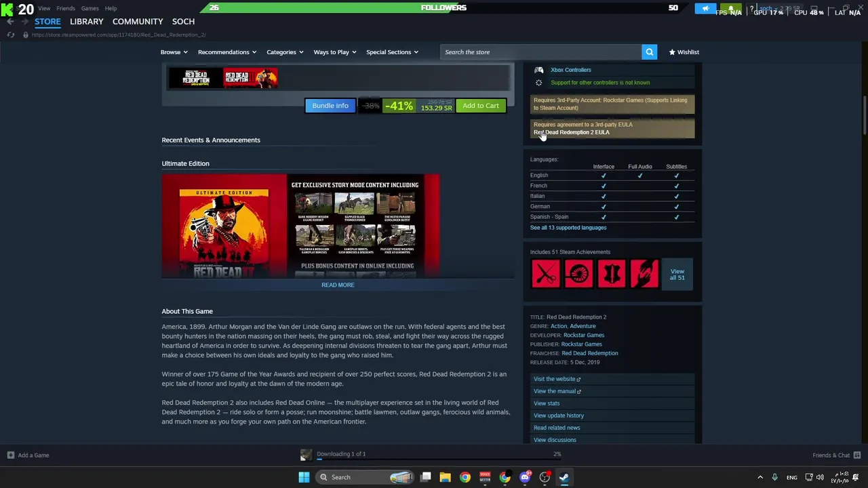
Task: Click the Read related news link
Action: 557,428
